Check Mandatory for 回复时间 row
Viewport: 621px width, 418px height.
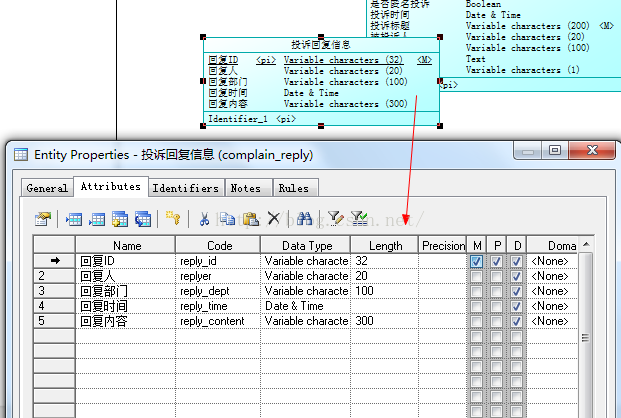tap(476, 306)
